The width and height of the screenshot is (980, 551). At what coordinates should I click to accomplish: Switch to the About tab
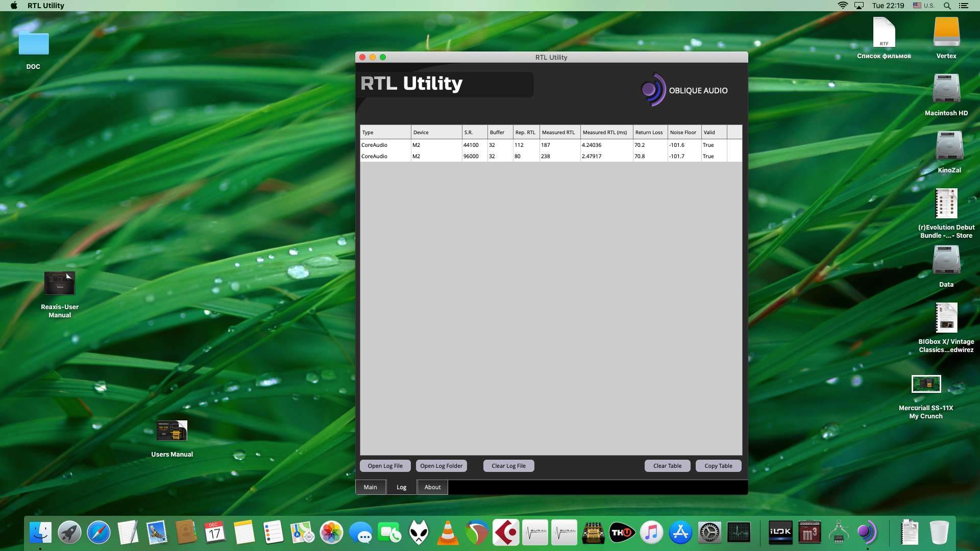(432, 487)
